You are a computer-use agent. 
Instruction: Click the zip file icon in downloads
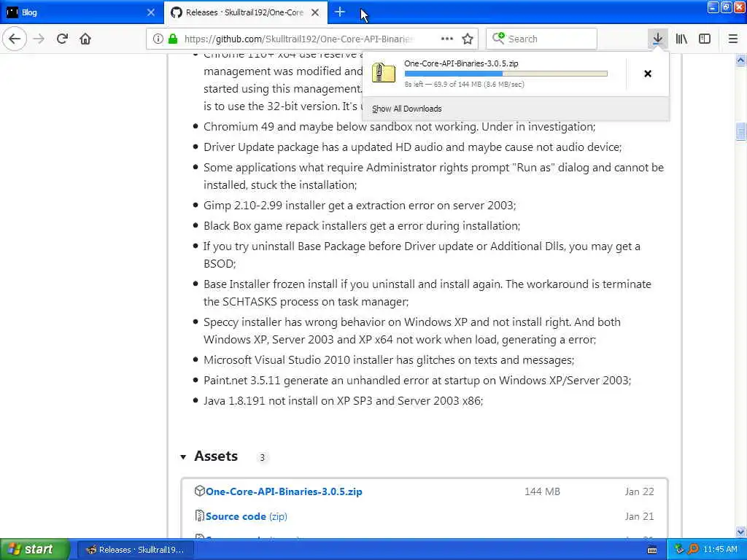384,73
